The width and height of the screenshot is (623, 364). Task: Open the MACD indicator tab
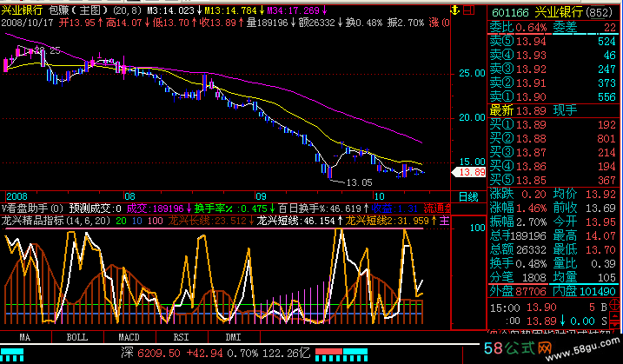click(129, 337)
